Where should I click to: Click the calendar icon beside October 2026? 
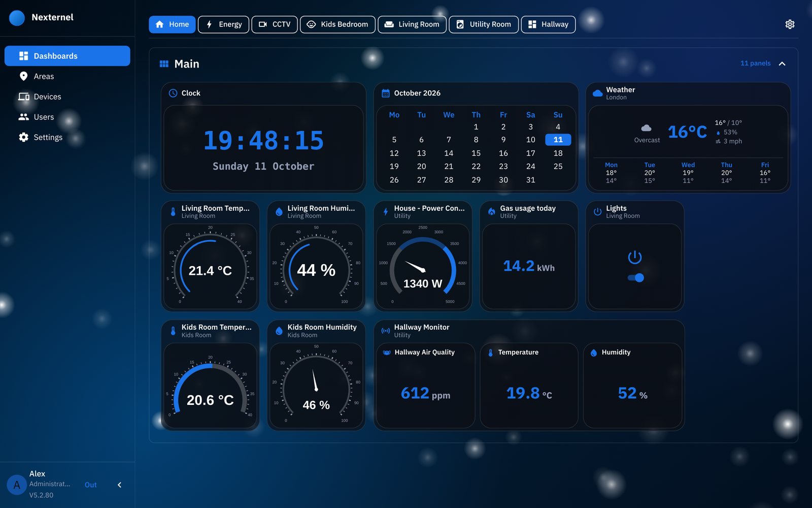click(386, 93)
